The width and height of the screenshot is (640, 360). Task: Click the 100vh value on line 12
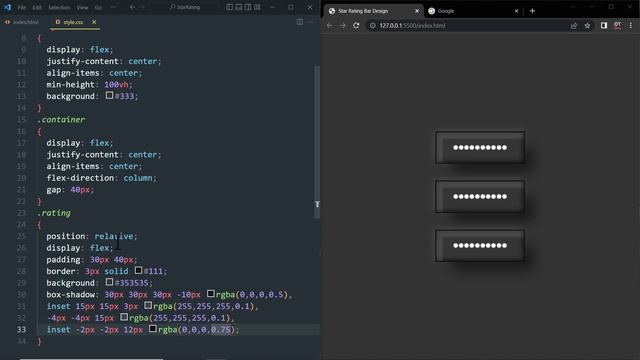click(x=116, y=84)
